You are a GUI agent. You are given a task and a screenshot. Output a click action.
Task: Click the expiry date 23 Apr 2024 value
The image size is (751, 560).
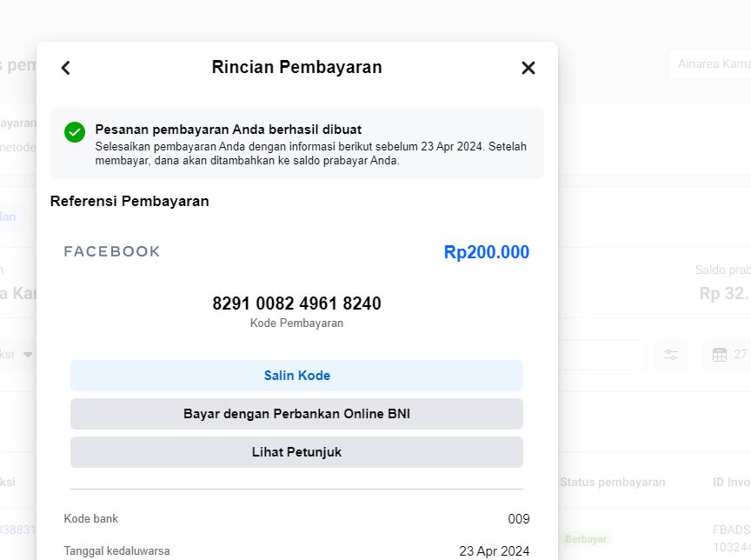tap(494, 550)
